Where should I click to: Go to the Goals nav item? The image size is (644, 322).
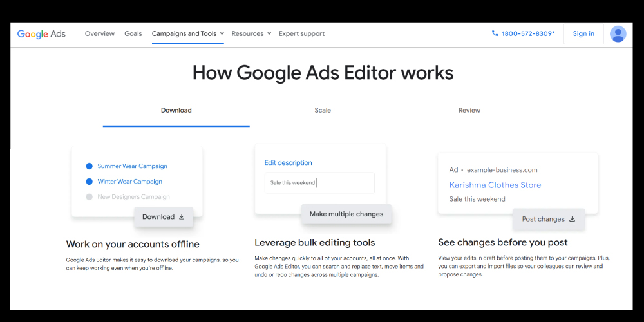(x=133, y=33)
